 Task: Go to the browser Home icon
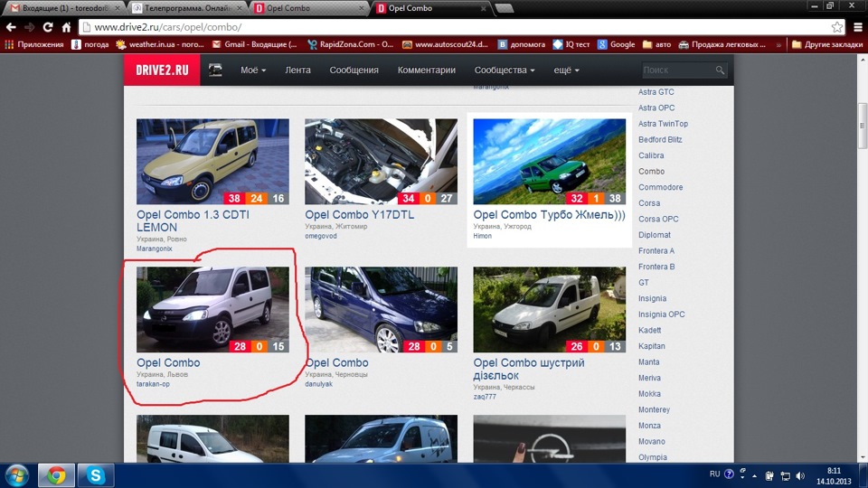[x=66, y=27]
